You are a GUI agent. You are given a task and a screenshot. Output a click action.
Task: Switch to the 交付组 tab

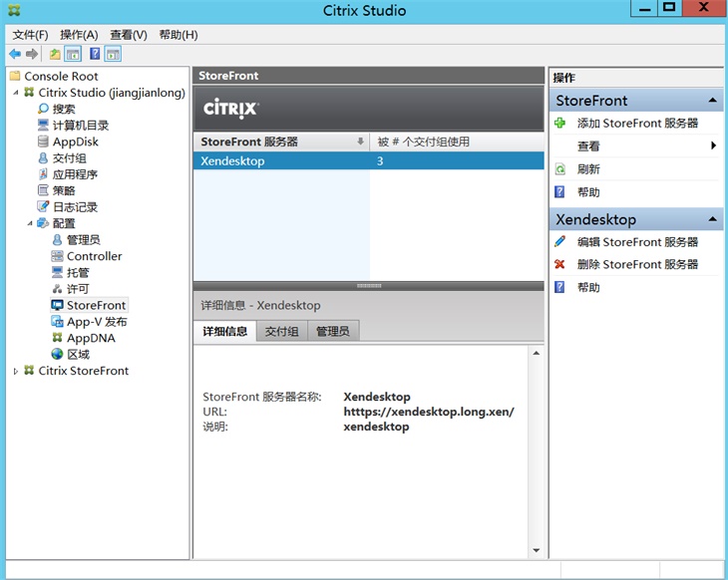click(x=282, y=331)
